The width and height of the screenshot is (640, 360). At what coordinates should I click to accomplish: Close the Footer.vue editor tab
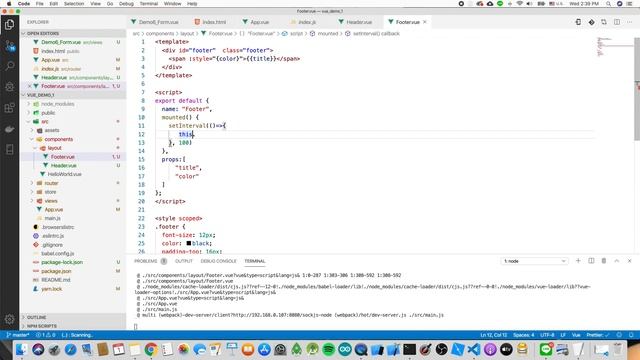[424, 22]
